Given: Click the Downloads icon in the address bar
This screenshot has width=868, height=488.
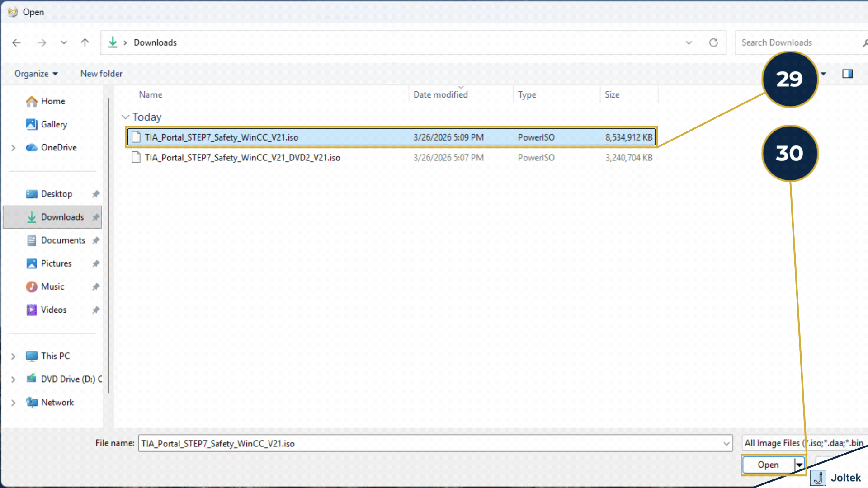Looking at the screenshot, I should click(x=113, y=42).
